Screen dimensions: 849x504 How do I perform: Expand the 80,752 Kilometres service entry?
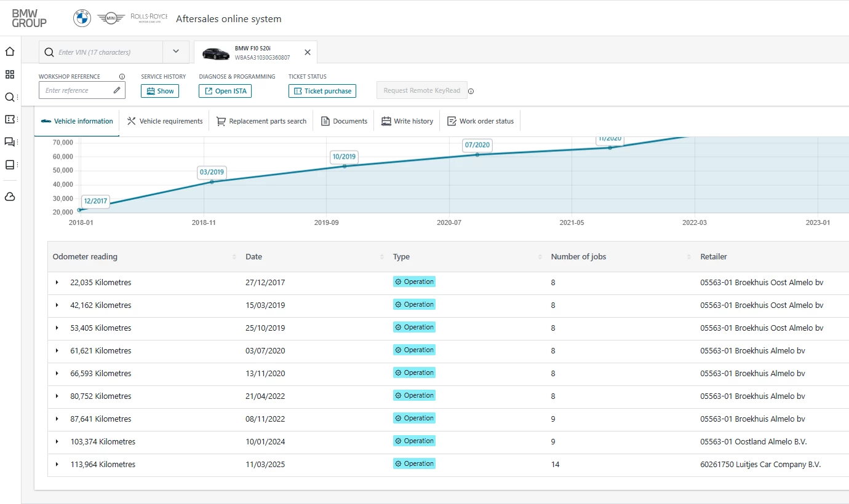tap(57, 396)
